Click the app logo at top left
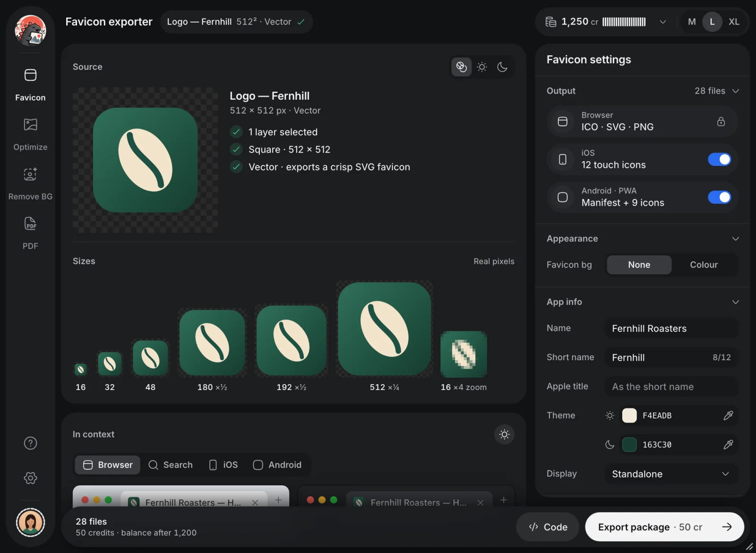 pyautogui.click(x=30, y=30)
